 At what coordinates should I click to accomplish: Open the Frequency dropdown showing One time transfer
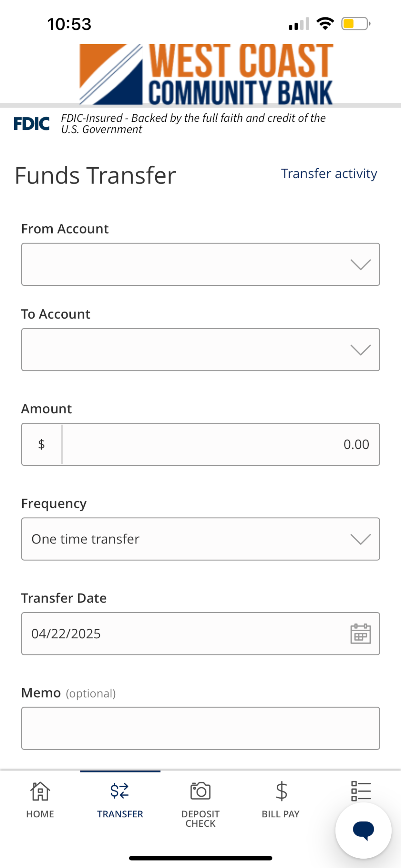tap(200, 539)
